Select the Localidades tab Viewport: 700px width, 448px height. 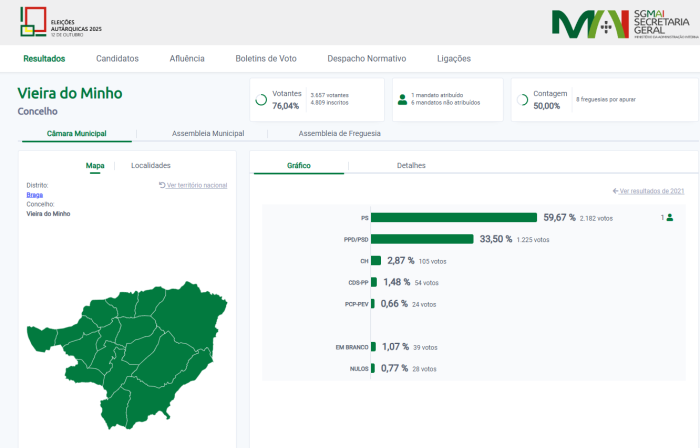click(151, 165)
